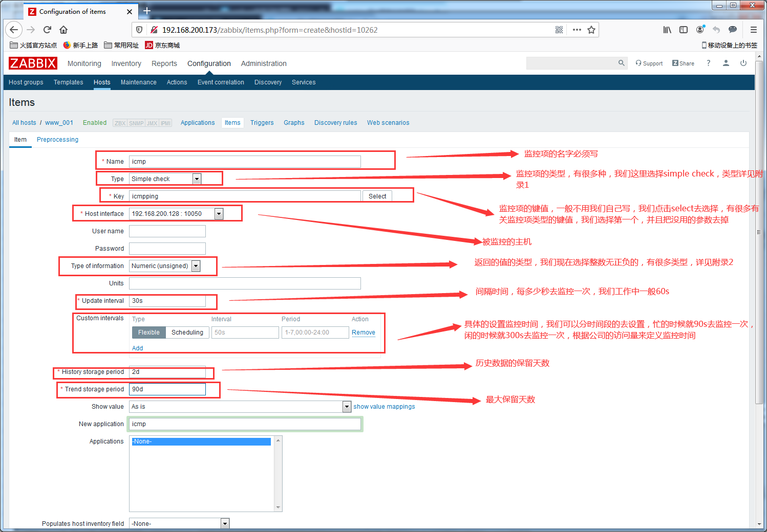The width and height of the screenshot is (767, 532).
Task: Click the page vertical scrollbar
Action: 759,233
